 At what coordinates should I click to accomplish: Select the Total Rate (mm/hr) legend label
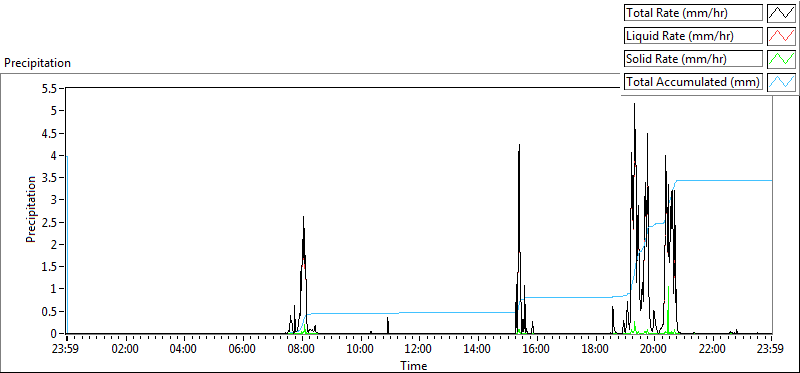pyautogui.click(x=693, y=13)
